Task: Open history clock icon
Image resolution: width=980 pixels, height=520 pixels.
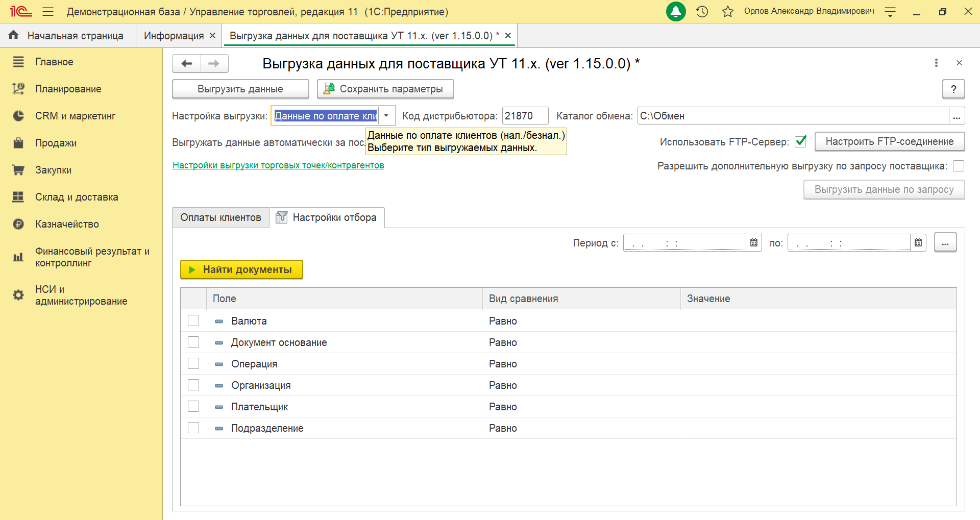Action: [x=702, y=11]
